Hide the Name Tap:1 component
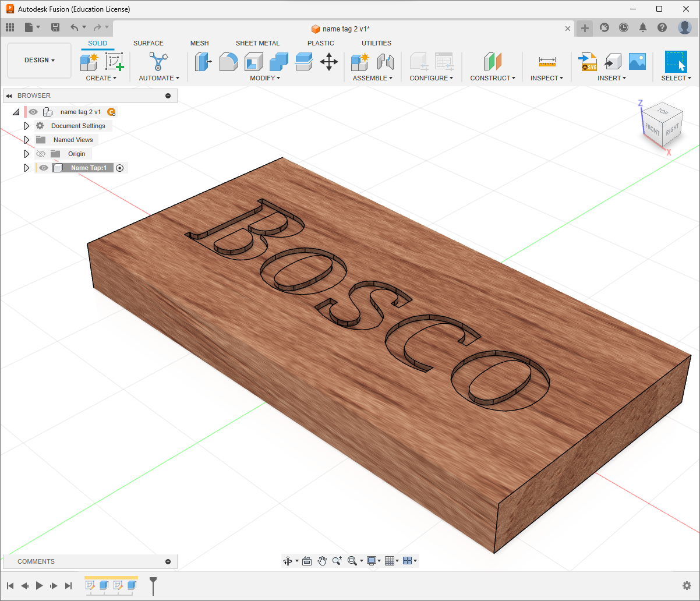 tap(44, 168)
